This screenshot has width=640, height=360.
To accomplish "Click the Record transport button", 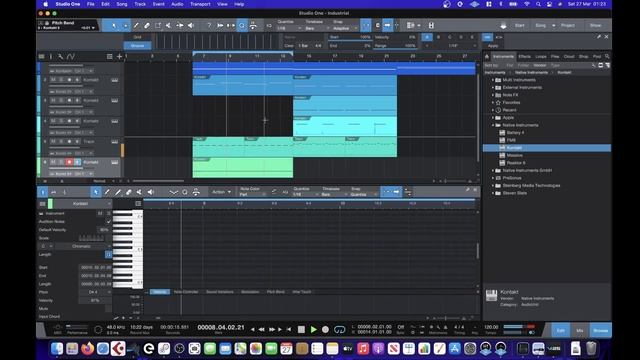I will (x=325, y=329).
